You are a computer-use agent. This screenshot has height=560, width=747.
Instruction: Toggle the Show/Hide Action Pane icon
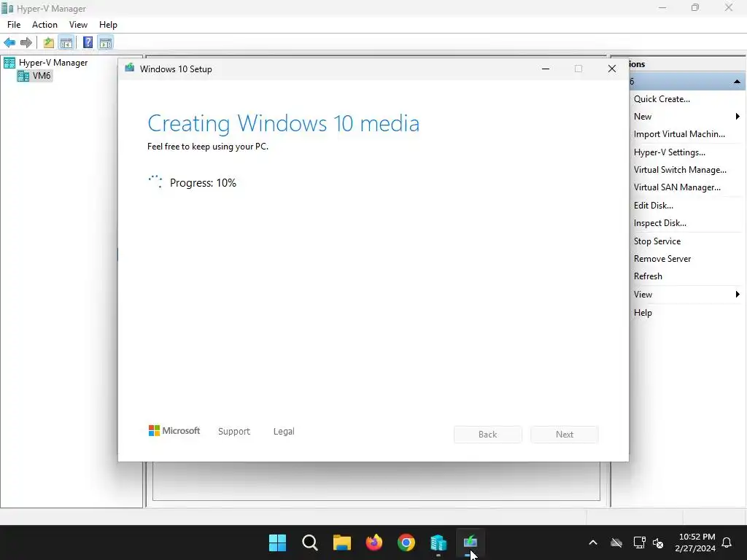click(106, 43)
